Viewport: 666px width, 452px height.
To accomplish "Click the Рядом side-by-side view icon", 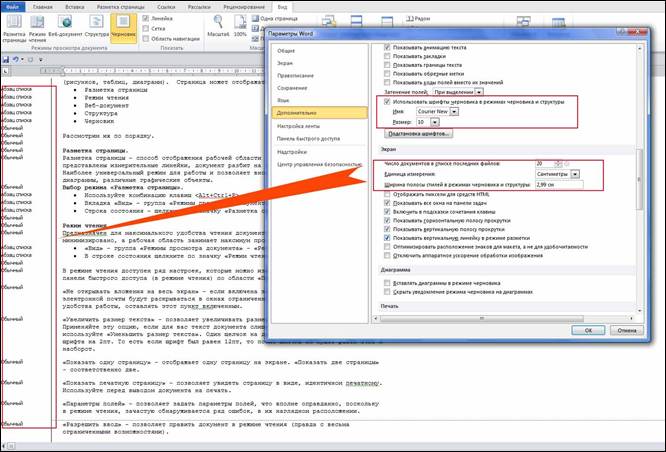I will tap(418, 19).
